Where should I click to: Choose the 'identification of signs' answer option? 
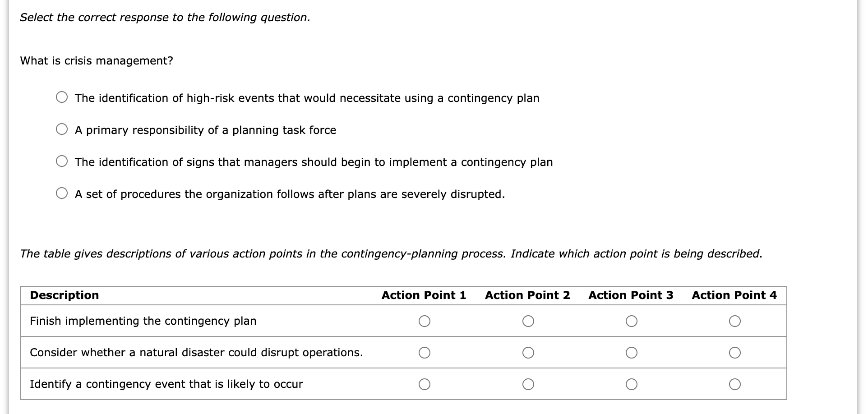click(x=62, y=161)
